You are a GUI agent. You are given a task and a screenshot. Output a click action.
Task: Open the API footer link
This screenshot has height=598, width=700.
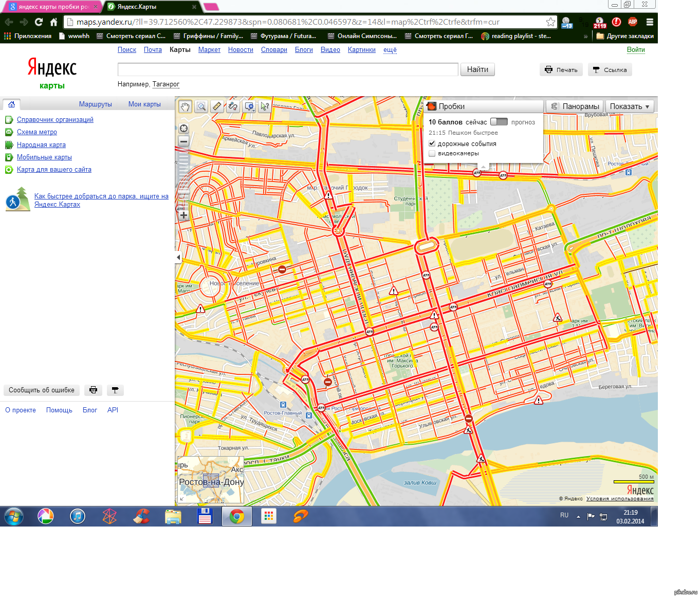click(113, 410)
